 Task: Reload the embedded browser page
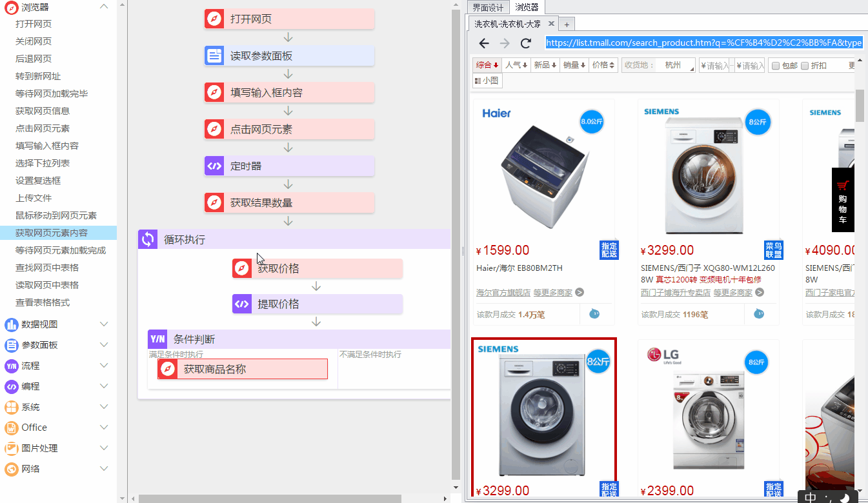point(526,43)
